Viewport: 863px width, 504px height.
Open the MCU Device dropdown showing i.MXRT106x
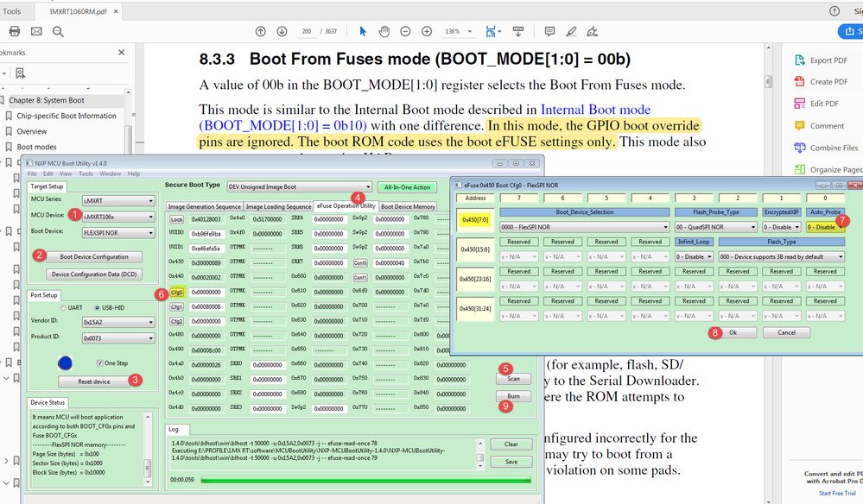tap(118, 217)
